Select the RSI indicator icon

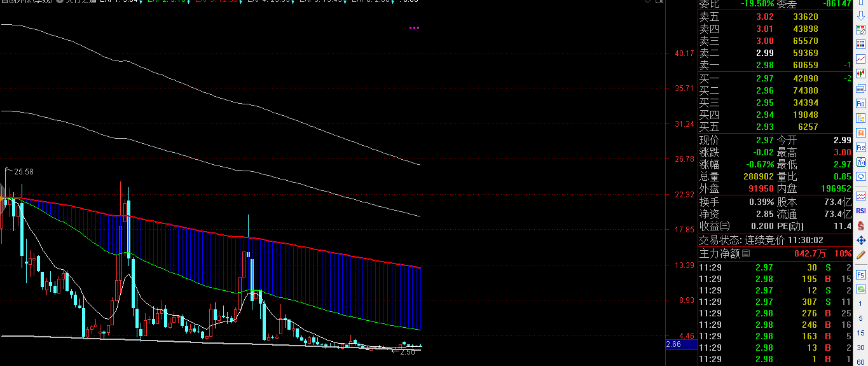(x=861, y=210)
